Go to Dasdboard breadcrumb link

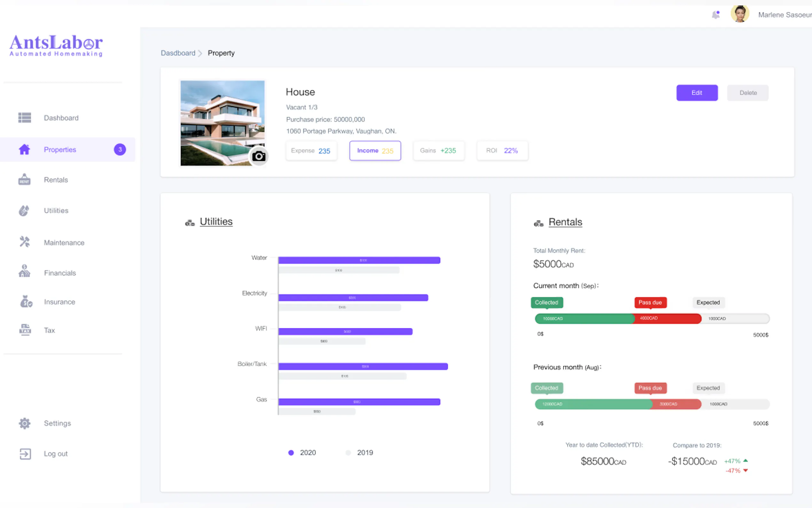(x=178, y=53)
